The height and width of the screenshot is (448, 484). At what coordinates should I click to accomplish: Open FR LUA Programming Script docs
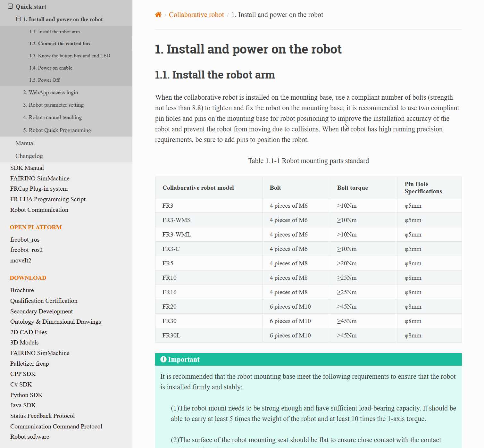click(48, 199)
